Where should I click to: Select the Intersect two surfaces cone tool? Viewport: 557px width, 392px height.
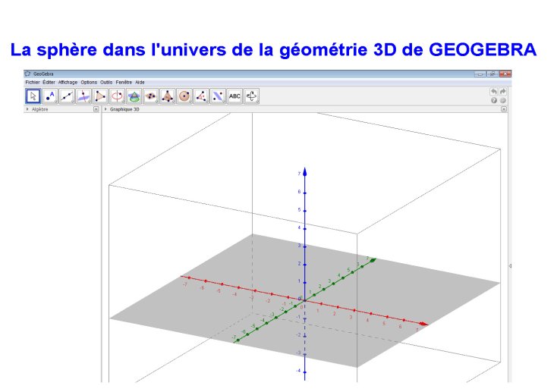point(134,96)
